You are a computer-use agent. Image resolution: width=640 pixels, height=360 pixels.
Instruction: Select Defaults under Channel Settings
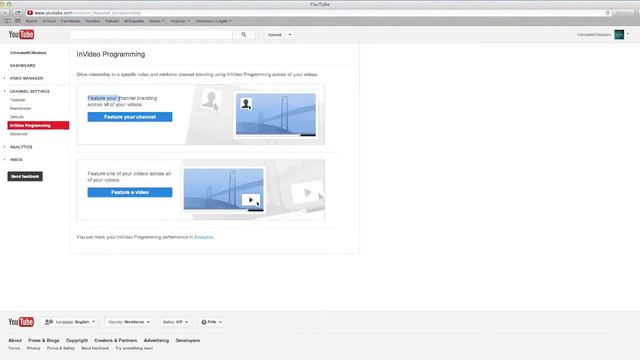click(17, 117)
